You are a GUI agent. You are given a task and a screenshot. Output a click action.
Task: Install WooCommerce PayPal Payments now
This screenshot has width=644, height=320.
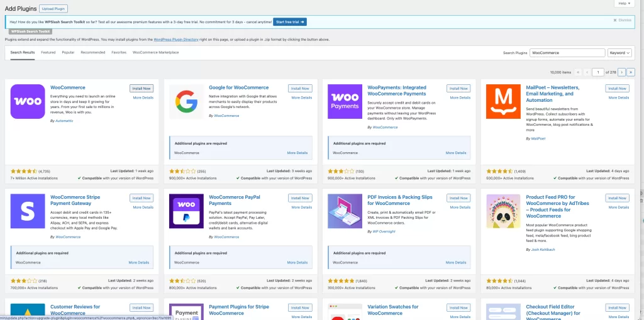pyautogui.click(x=300, y=198)
